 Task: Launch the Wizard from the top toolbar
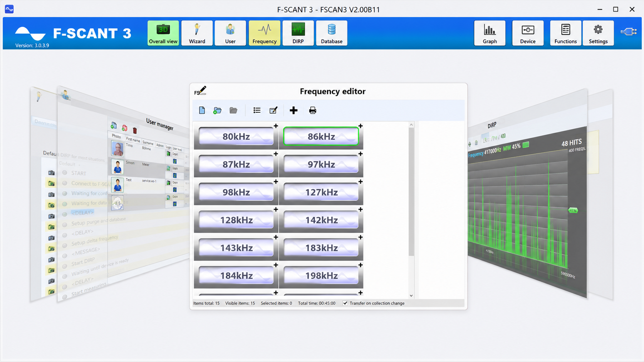click(x=197, y=33)
